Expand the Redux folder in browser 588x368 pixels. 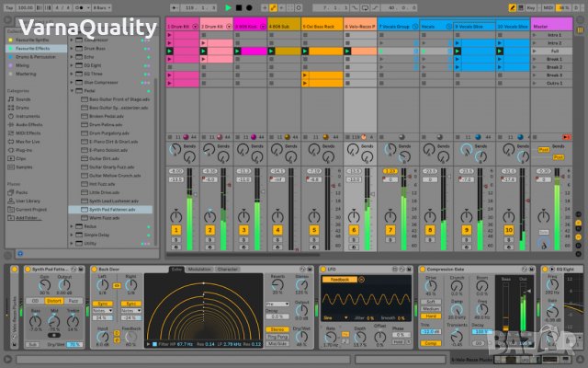pyautogui.click(x=89, y=224)
